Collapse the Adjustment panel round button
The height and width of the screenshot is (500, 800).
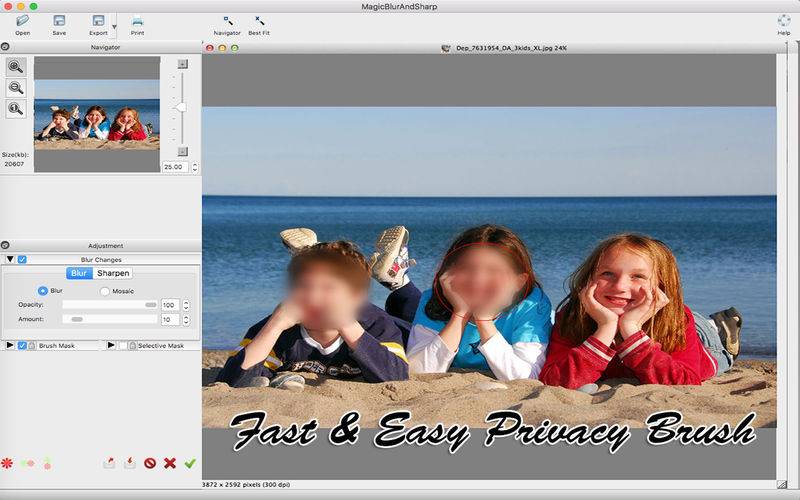click(x=5, y=245)
